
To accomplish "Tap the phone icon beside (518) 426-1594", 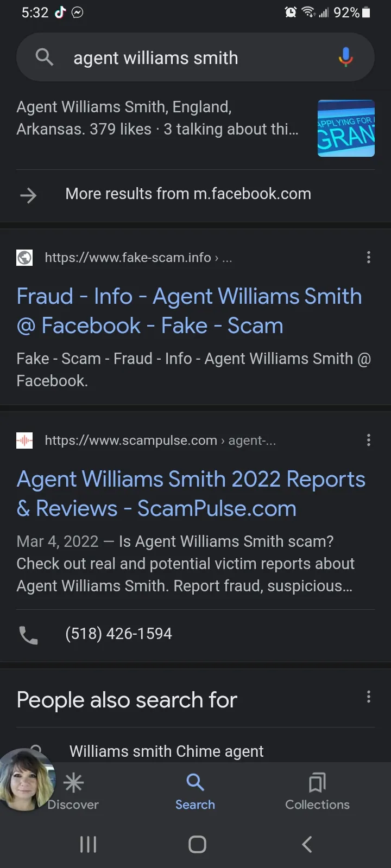I will click(28, 634).
